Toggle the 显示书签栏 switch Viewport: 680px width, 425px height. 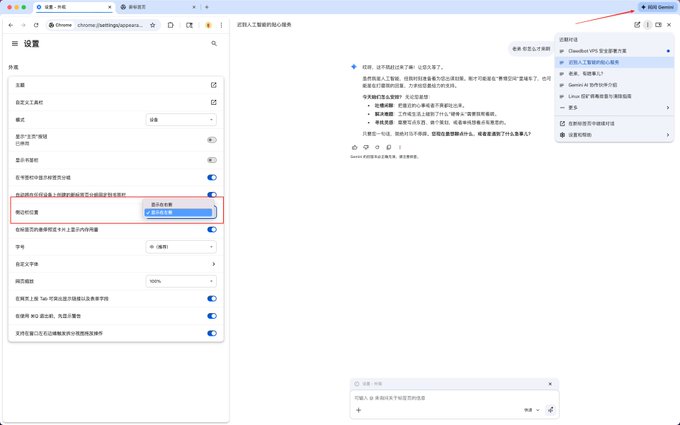tap(211, 158)
